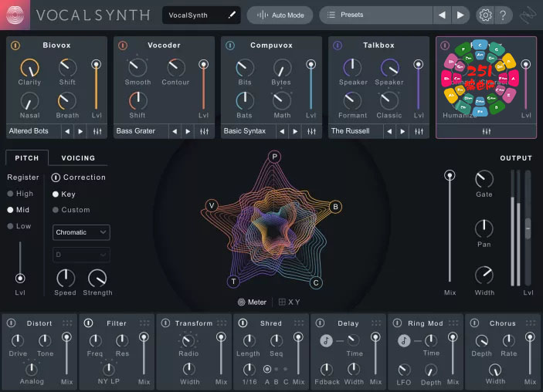Image resolution: width=543 pixels, height=392 pixels.
Task: Toggle pitch Correction power button
Action: click(x=56, y=177)
